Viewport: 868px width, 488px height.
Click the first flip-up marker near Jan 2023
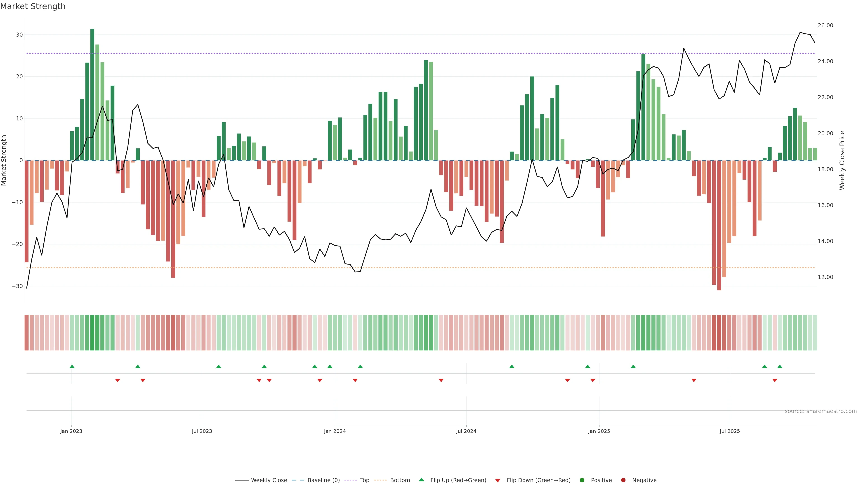pos(72,366)
